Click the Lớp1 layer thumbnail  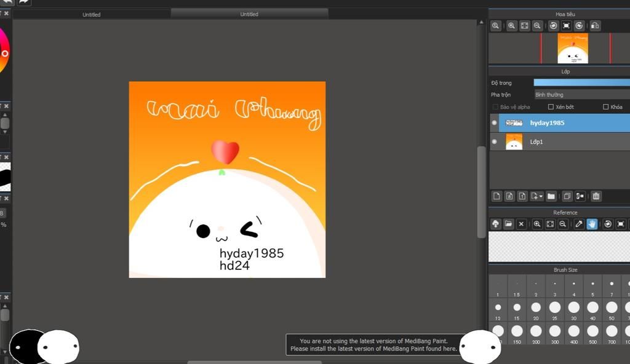click(514, 142)
